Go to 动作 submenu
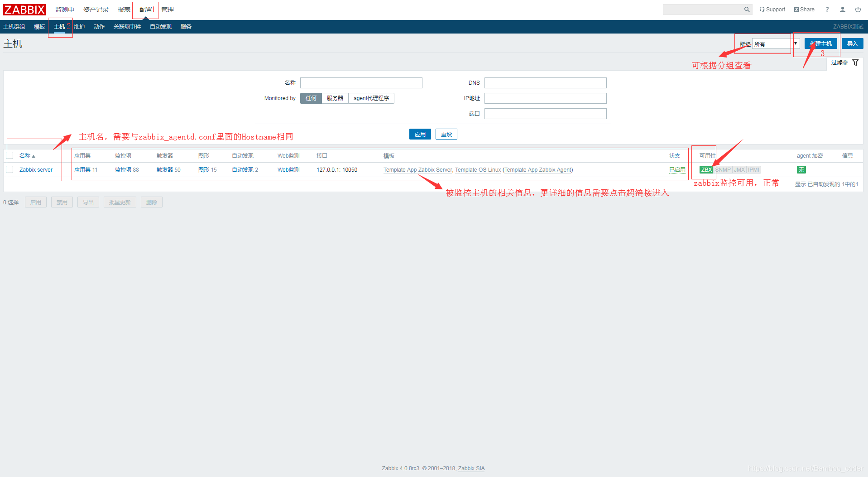868x477 pixels. coord(99,27)
